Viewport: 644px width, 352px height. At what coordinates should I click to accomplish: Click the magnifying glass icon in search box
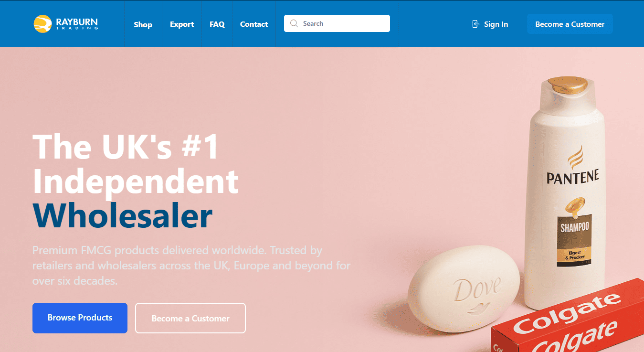pos(294,23)
